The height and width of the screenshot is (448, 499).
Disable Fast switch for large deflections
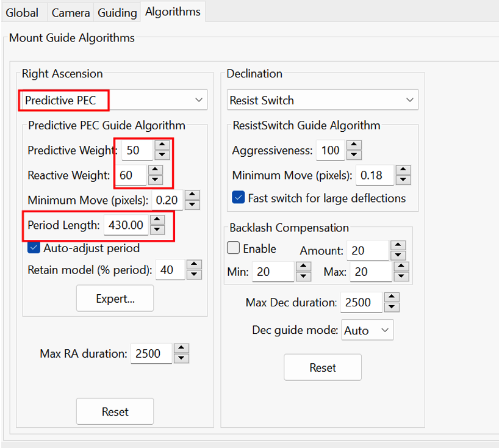point(239,197)
